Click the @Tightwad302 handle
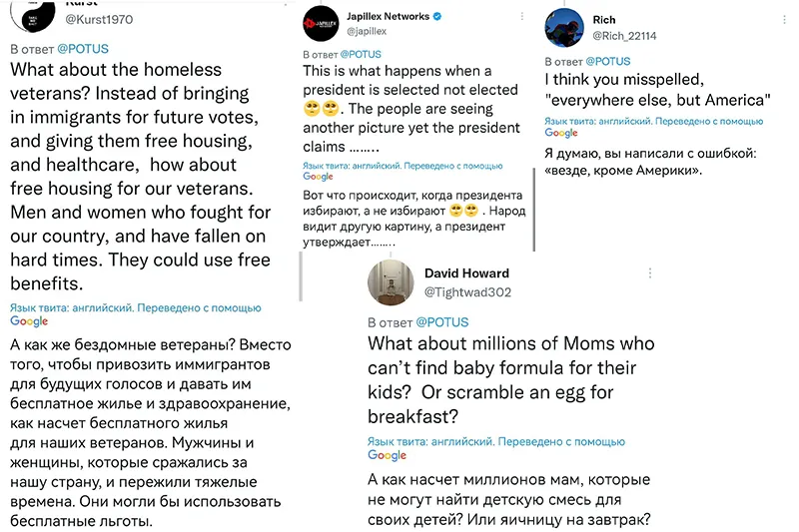 467,292
